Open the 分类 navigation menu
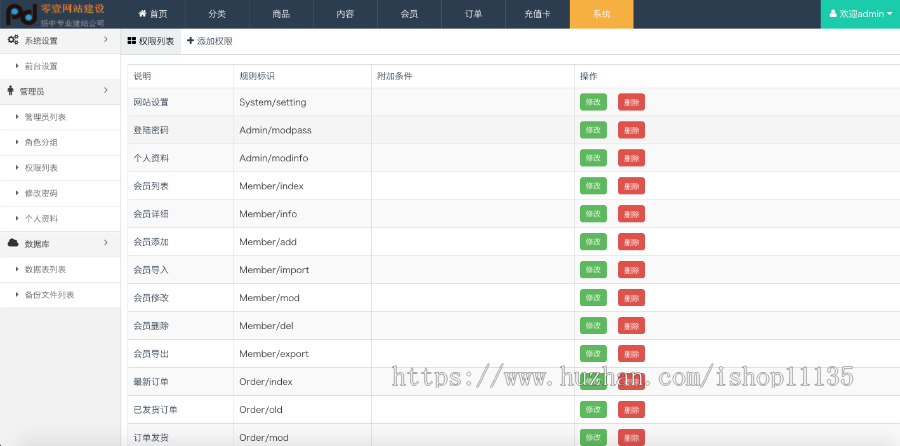Screen dimensions: 900x446 click(217, 14)
